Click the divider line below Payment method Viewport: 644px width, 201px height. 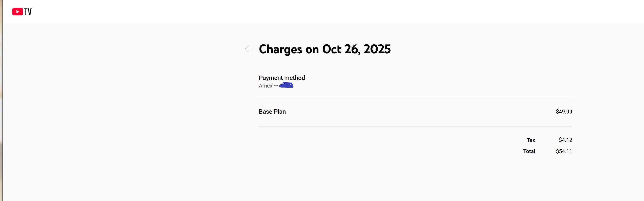(415, 97)
